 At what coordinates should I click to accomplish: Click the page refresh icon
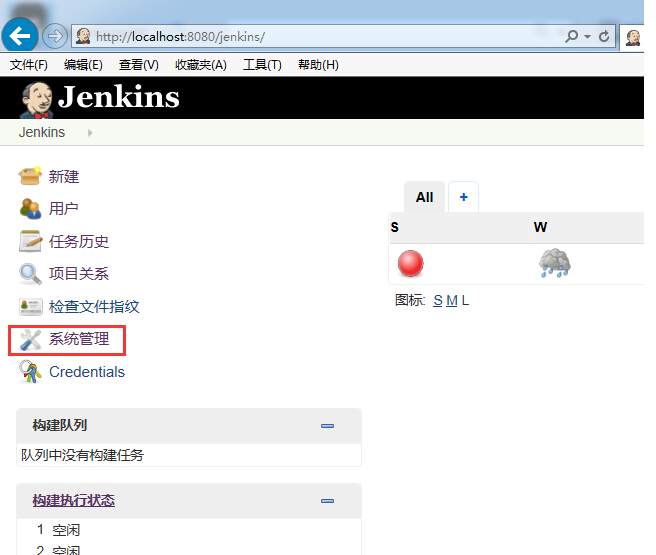(x=604, y=36)
